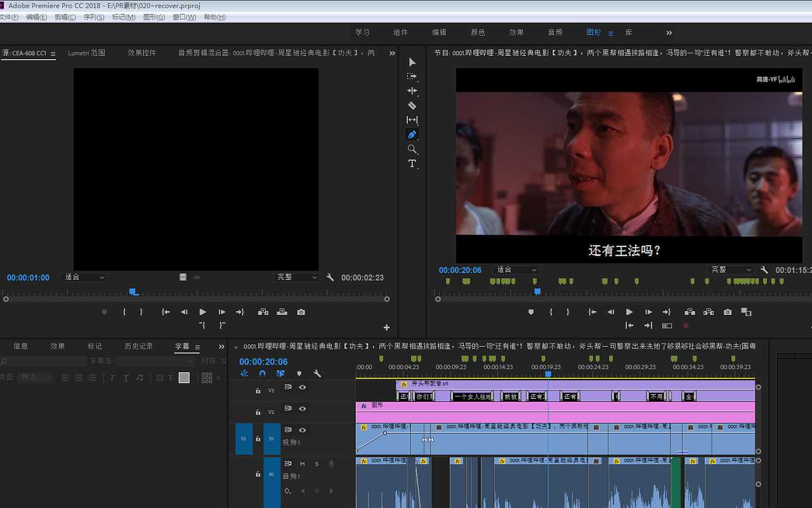The width and height of the screenshot is (812, 508).
Task: Switch to the Lumetri 范围 tab
Action: (86, 53)
